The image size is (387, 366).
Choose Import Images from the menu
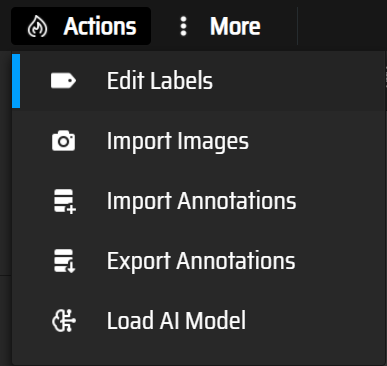point(199,141)
